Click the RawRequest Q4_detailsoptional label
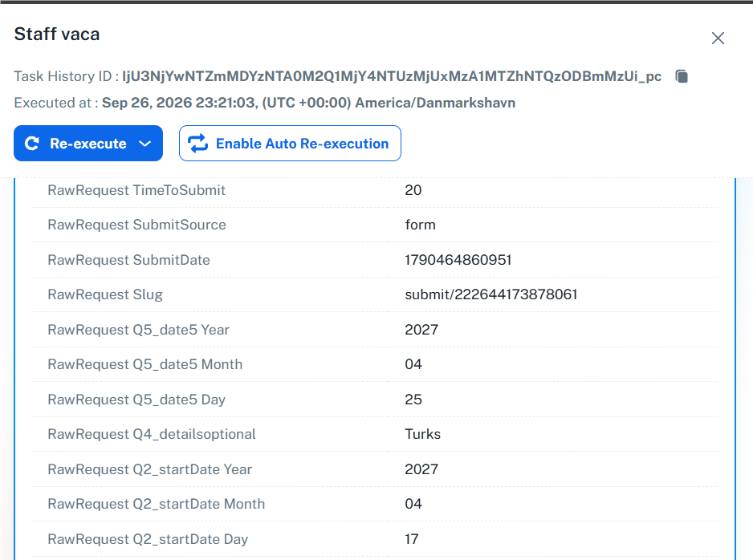753x560 pixels. [x=152, y=434]
